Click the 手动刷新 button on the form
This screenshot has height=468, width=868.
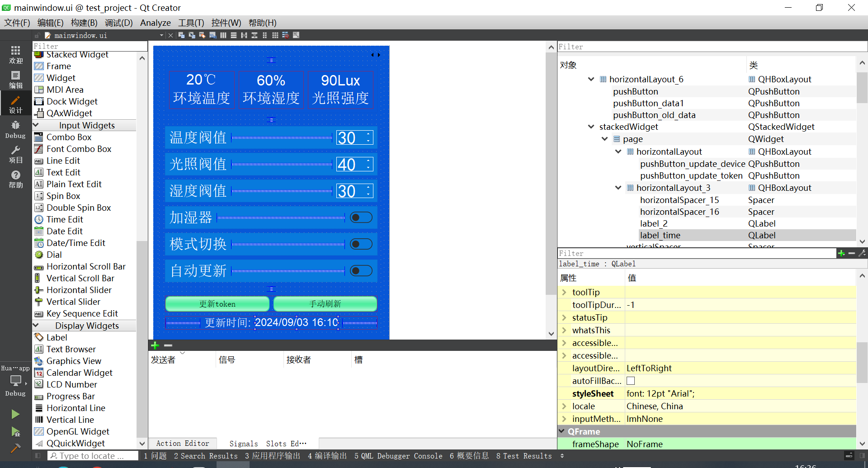pos(325,304)
